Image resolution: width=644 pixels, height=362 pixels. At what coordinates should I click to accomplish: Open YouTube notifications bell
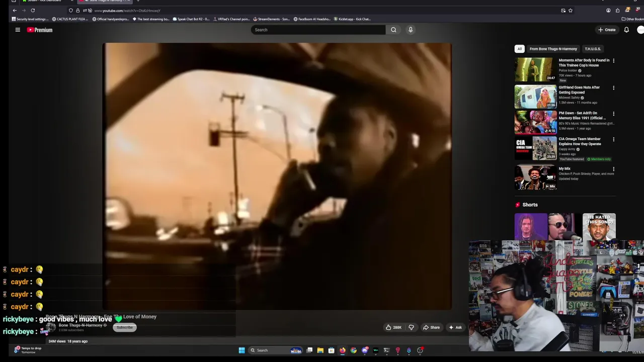click(626, 30)
